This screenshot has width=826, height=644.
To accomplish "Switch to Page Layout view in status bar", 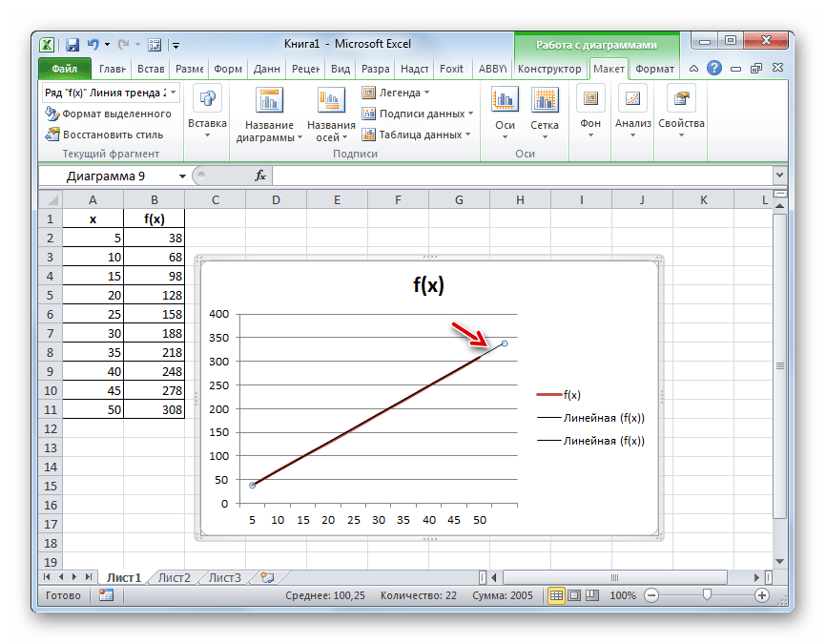I will [574, 595].
